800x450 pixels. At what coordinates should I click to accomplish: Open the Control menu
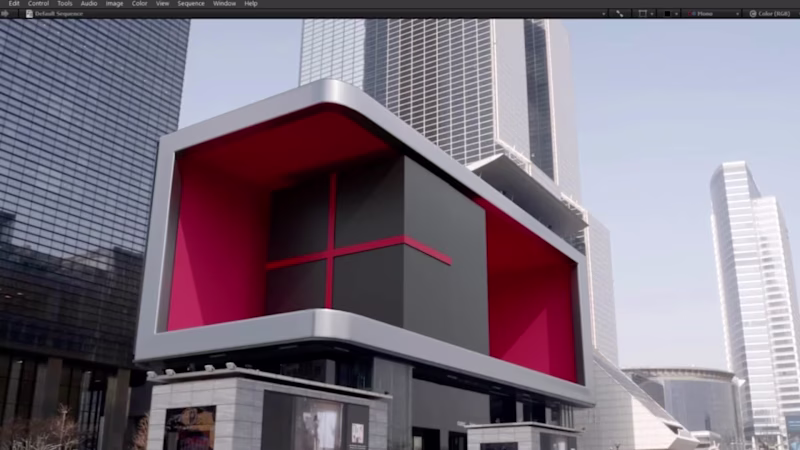pos(38,4)
